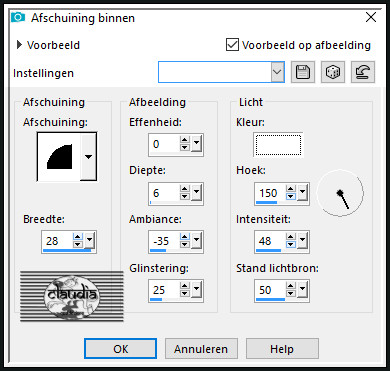
Task: Decrease Diepte with the down spinner
Action: tap(185, 196)
